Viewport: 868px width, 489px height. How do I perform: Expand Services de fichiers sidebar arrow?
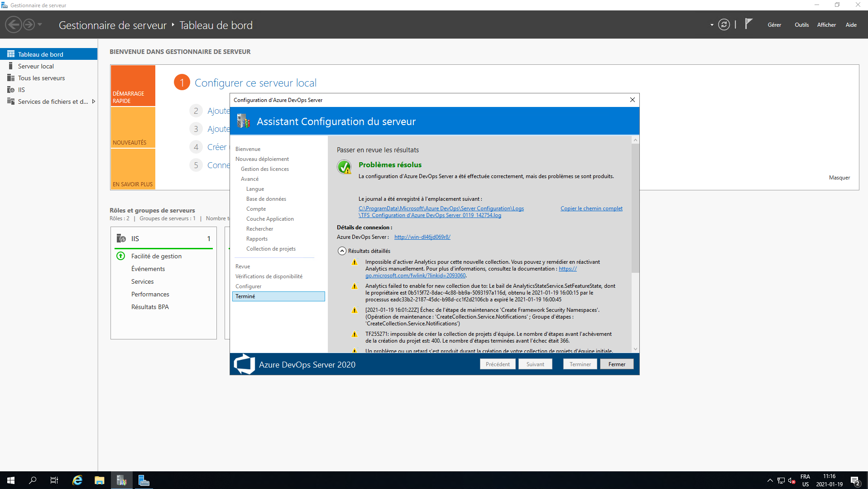click(94, 102)
